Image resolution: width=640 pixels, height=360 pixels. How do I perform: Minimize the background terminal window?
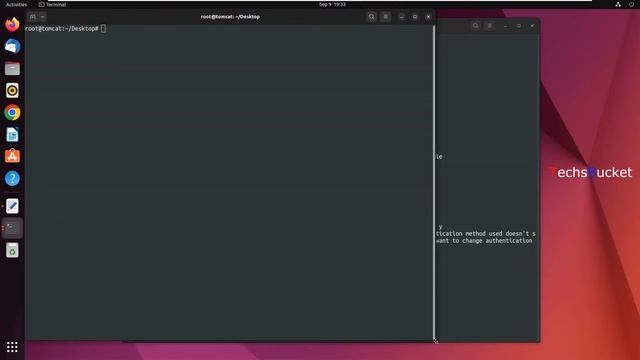[506, 26]
